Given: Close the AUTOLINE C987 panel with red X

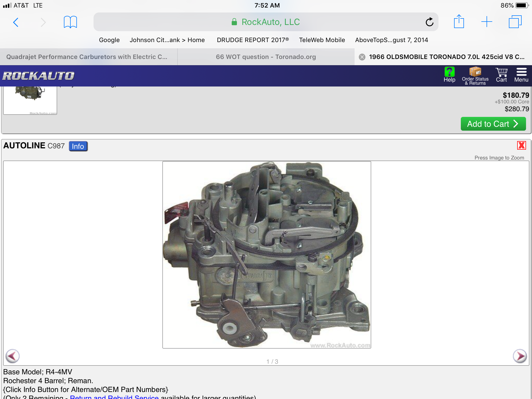Looking at the screenshot, I should (x=521, y=145).
